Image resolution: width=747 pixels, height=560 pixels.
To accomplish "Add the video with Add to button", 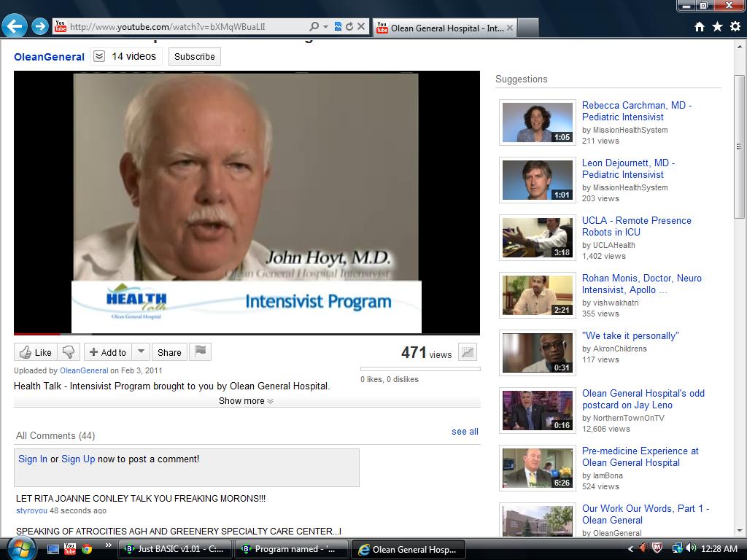I will 108,352.
